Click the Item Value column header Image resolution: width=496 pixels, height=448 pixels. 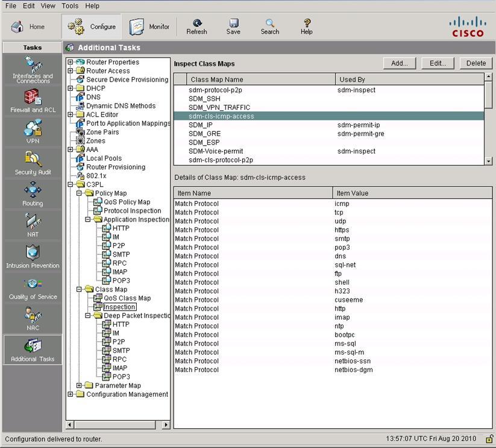(x=412, y=193)
